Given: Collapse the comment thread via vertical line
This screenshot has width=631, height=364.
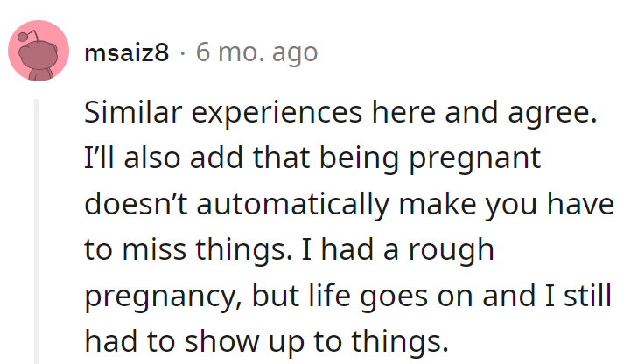Looking at the screenshot, I should click(38, 229).
